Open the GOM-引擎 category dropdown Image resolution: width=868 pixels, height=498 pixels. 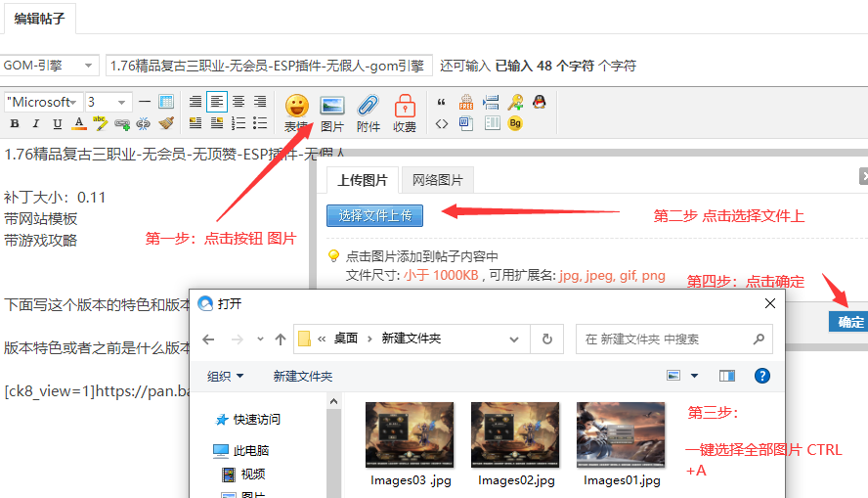point(50,66)
